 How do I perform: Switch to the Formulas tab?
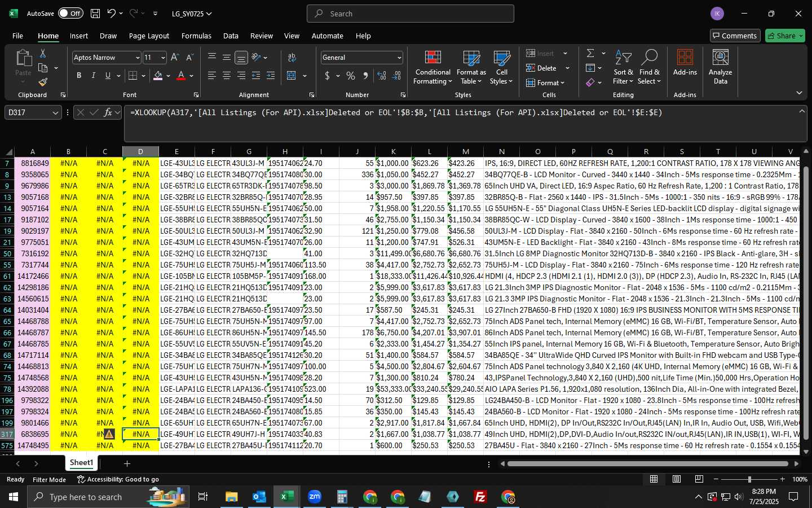pyautogui.click(x=196, y=36)
